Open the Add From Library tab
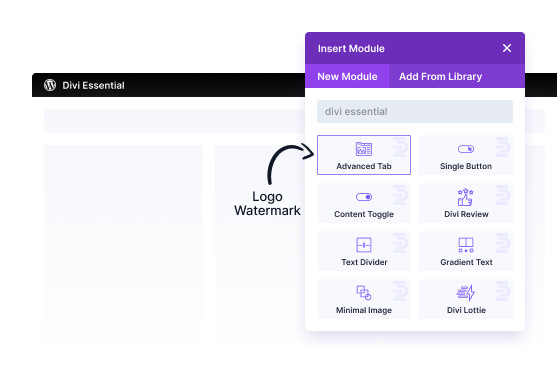The width and height of the screenshot is (557, 371). 440,76
